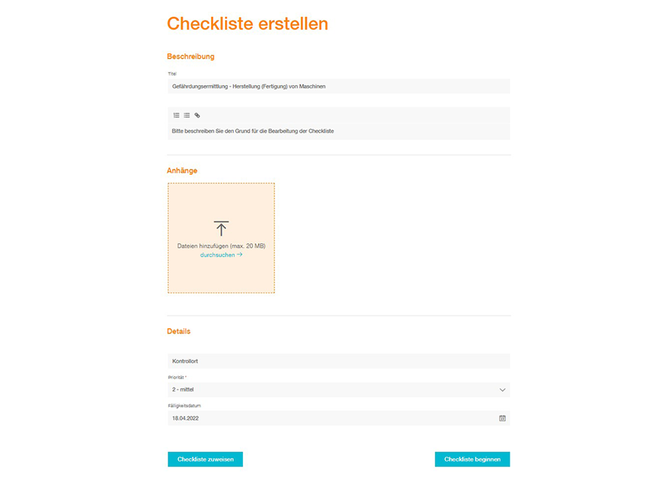
Task: Click the durchsuchen link to browse files
Action: click(217, 255)
